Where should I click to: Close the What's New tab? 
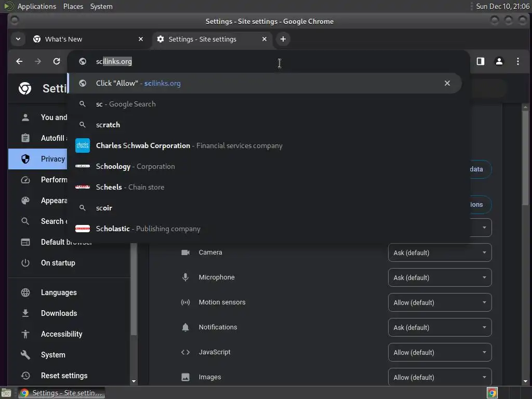pos(141,39)
